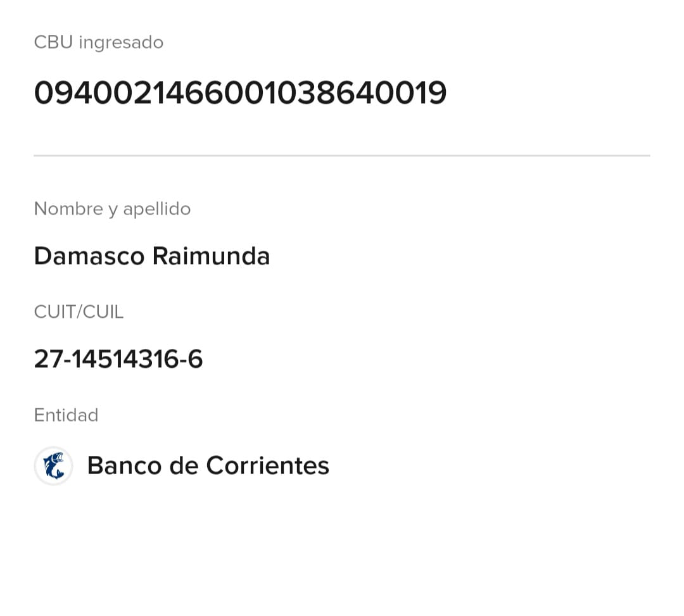Viewport: 684px width, 616px height.
Task: Click the final check digit "6" of the CUIT
Action: pyautogui.click(x=195, y=359)
